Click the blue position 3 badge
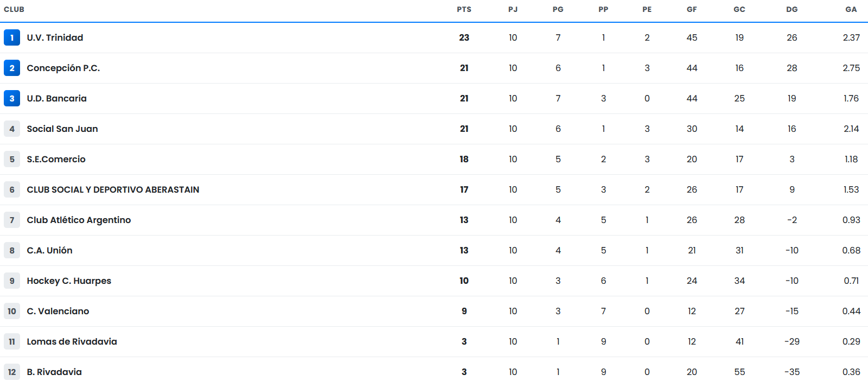 coord(12,98)
